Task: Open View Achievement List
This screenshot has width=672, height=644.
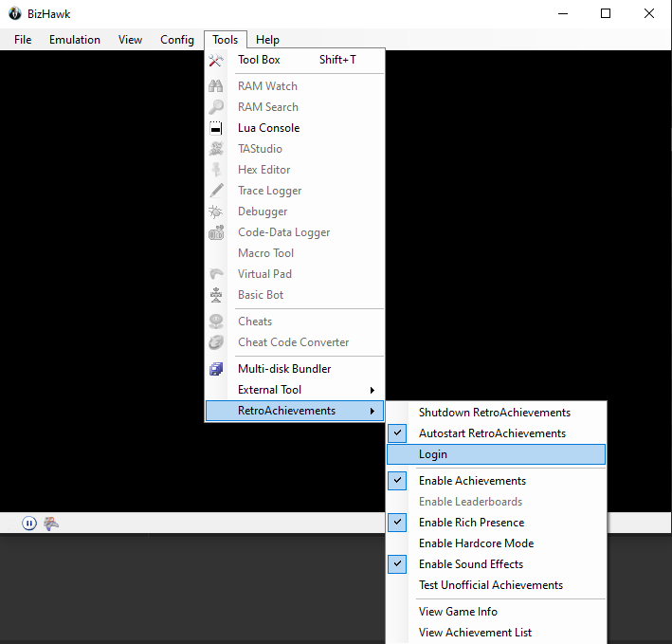Action: pyautogui.click(x=497, y=633)
